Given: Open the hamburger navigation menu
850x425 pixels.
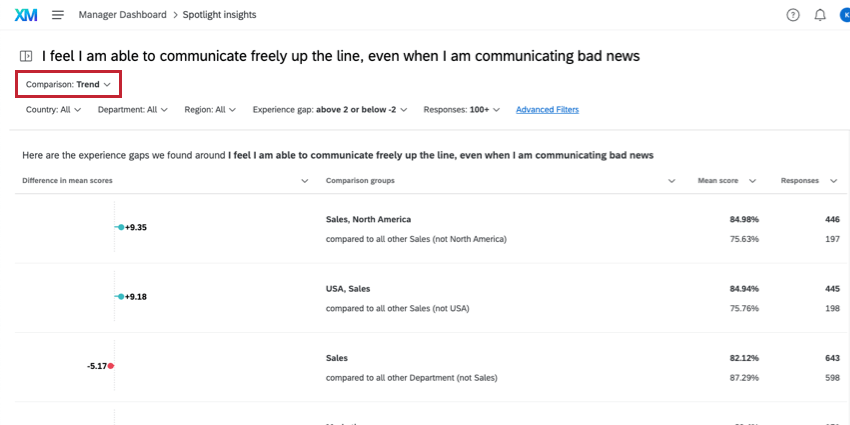Looking at the screenshot, I should pos(58,15).
